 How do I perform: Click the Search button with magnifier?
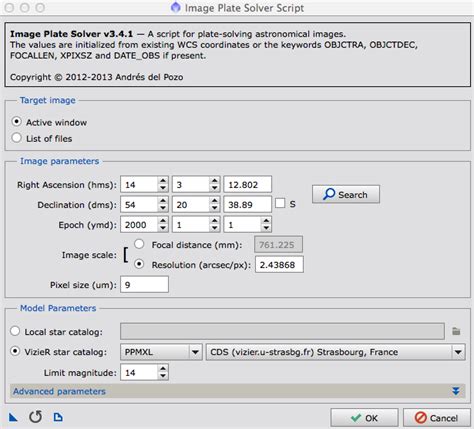click(x=346, y=194)
